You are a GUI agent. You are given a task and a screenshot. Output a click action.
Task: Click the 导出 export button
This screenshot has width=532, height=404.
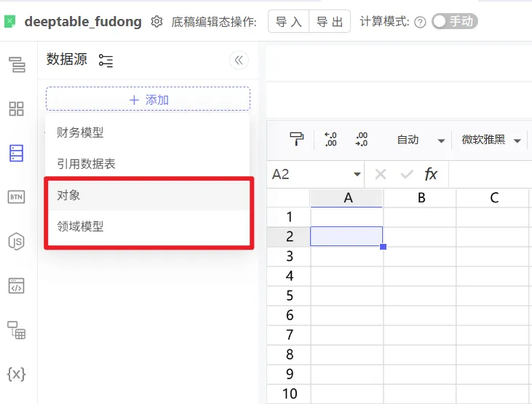(x=330, y=22)
